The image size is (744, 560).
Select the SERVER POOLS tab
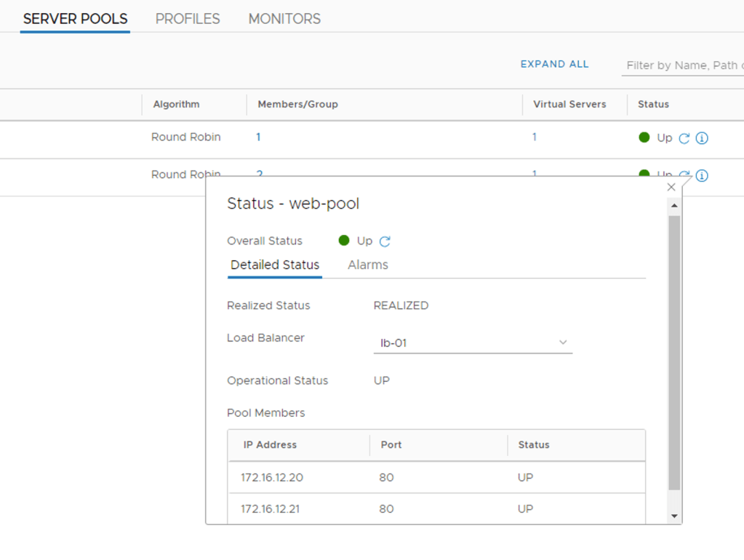(x=75, y=19)
